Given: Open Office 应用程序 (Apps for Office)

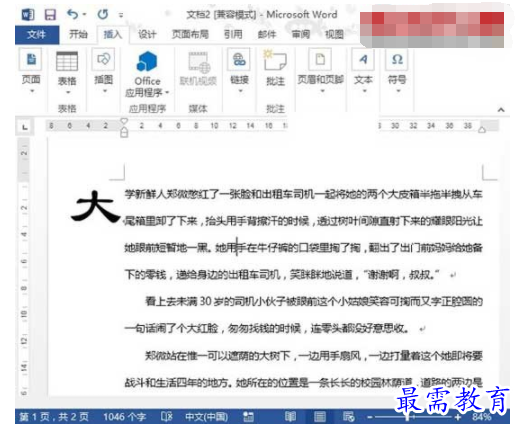Looking at the screenshot, I should 147,74.
